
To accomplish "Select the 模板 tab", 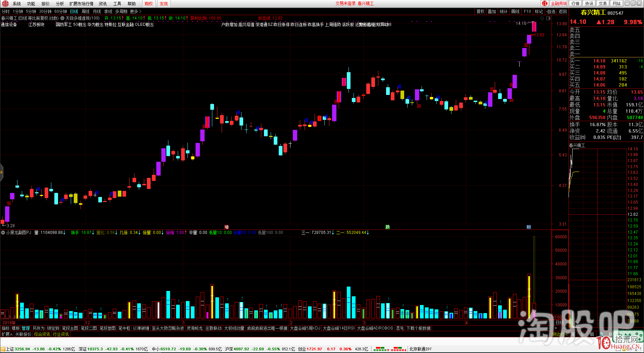I will pyautogui.click(x=16, y=328).
